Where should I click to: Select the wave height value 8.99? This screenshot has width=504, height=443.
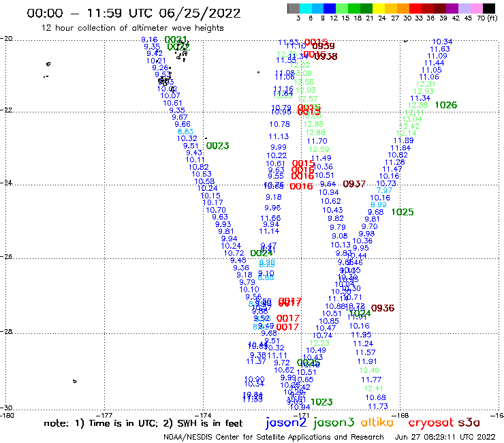(x=378, y=205)
